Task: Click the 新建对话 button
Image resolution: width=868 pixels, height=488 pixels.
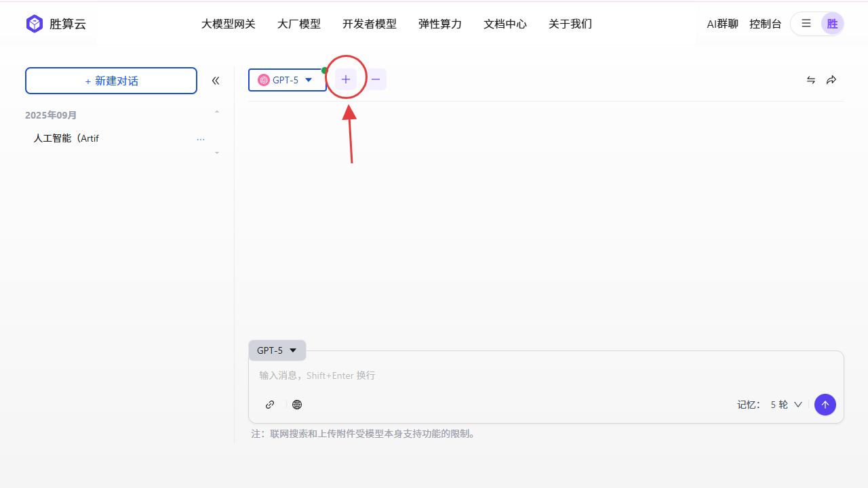Action: pyautogui.click(x=111, y=81)
